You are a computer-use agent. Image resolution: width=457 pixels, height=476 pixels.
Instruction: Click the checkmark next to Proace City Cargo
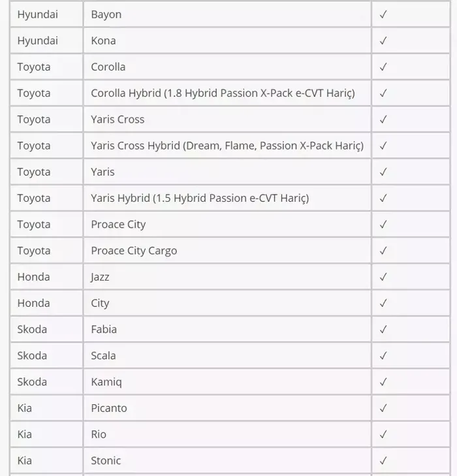point(383,251)
